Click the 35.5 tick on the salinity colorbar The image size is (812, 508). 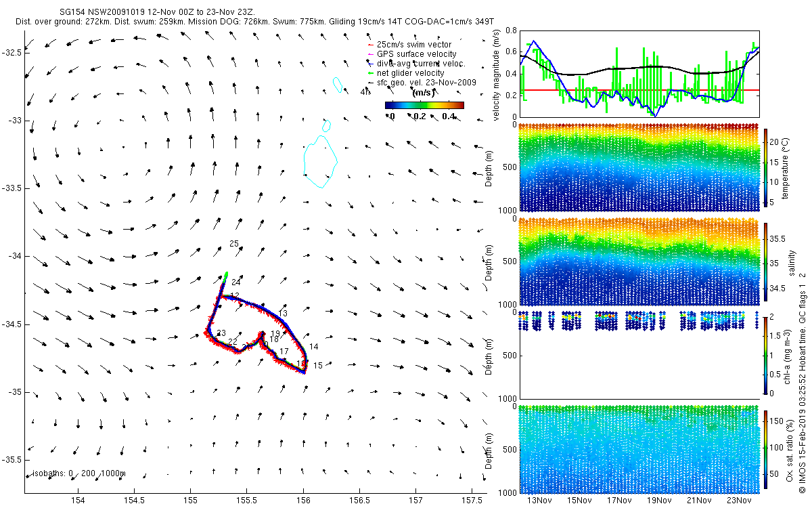point(777,238)
